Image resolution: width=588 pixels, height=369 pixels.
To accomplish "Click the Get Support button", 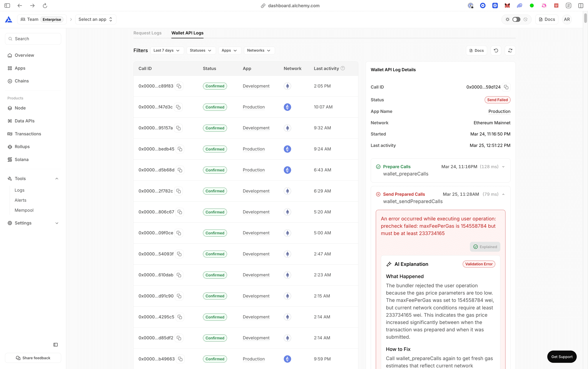I will 562,356.
